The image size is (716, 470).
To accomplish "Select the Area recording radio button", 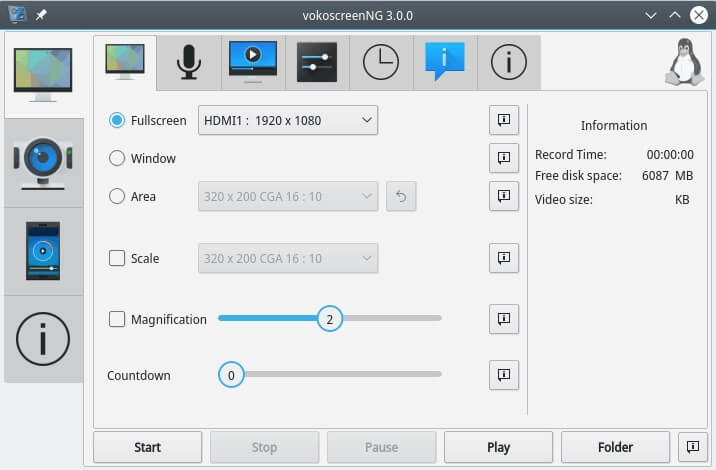I will (x=117, y=196).
